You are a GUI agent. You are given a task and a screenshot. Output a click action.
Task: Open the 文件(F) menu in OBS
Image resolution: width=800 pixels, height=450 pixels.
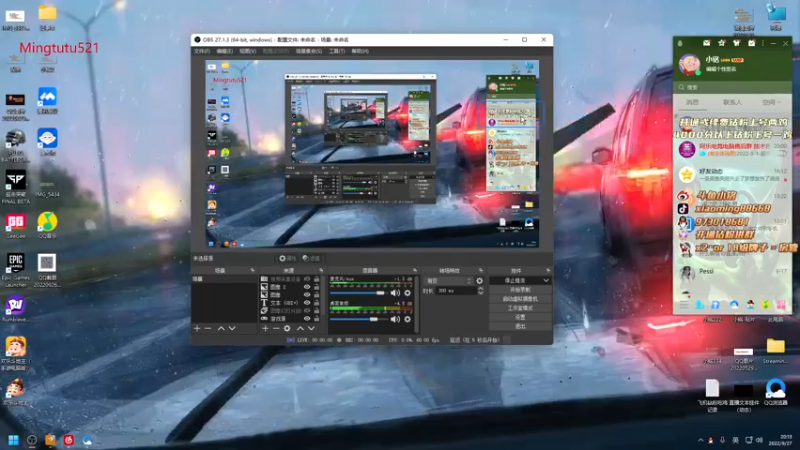202,51
